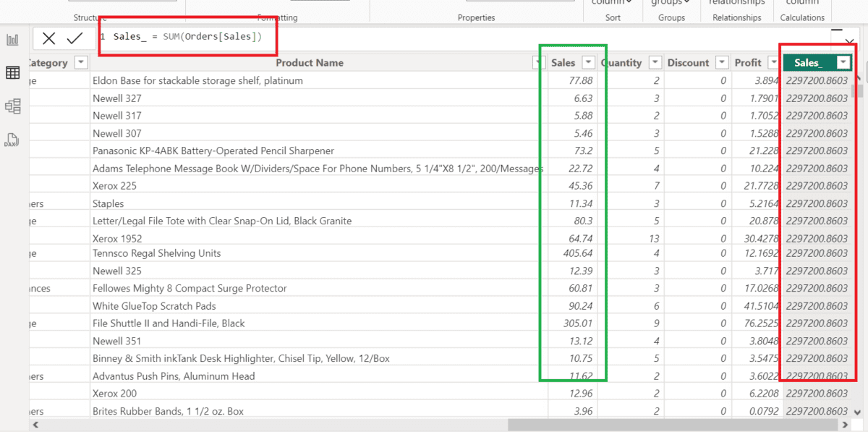Collapse the formula bar with the chevron
Screen dimensions: 868x432
(849, 41)
